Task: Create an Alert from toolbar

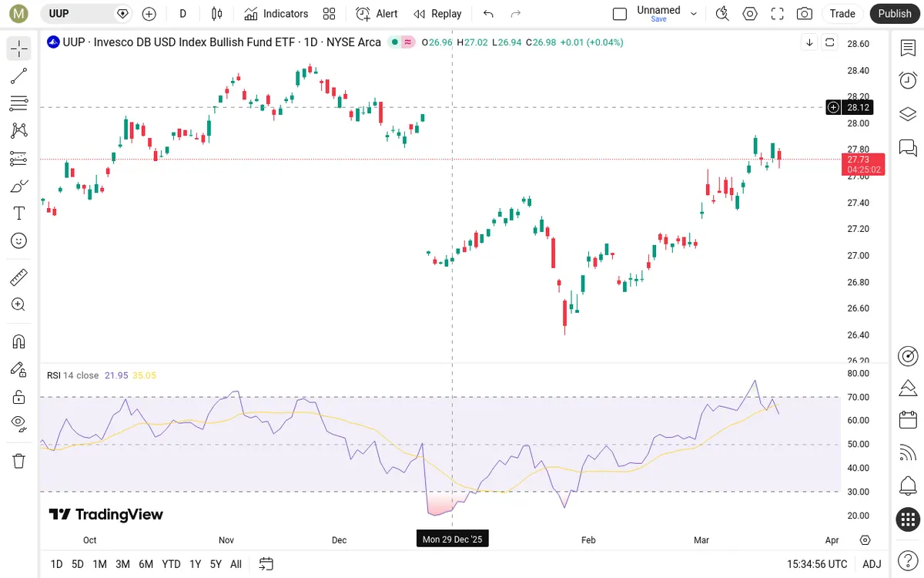Action: (377, 14)
